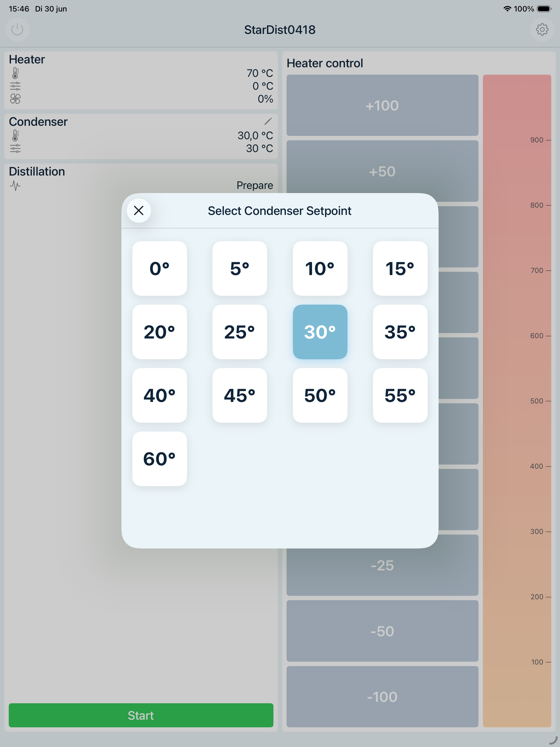Start the distillation with Start button
Image resolution: width=560 pixels, height=747 pixels.
coord(141,715)
